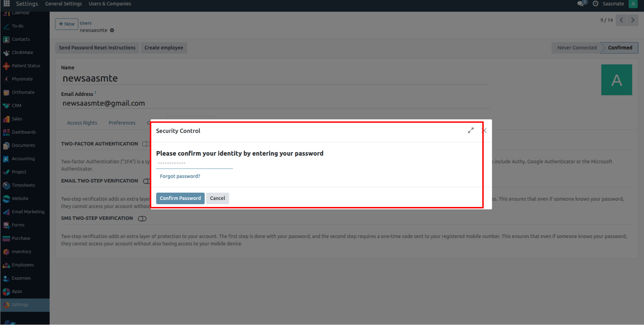This screenshot has width=644, height=325.
Task: Toggle SMS Two-Step Verification switch
Action: 142,219
